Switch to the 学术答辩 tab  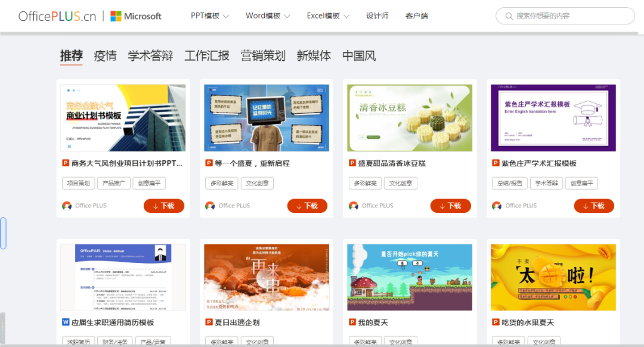click(x=150, y=55)
